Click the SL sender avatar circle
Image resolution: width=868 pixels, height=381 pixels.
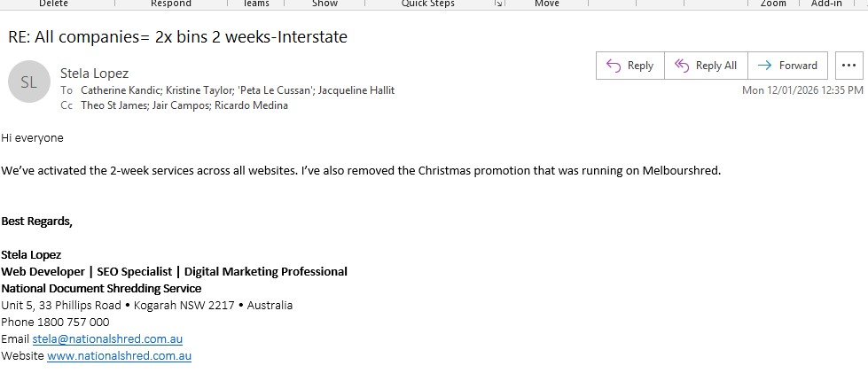[28, 82]
